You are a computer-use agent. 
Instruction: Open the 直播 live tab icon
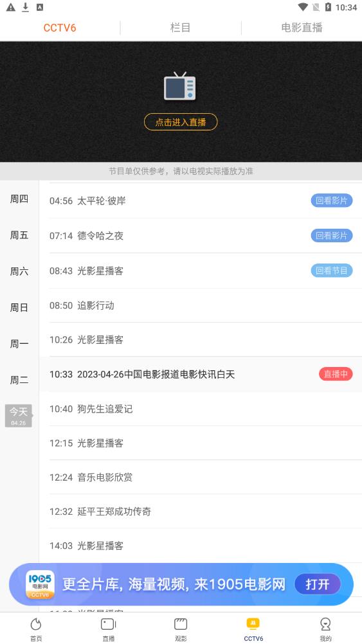[109, 624]
